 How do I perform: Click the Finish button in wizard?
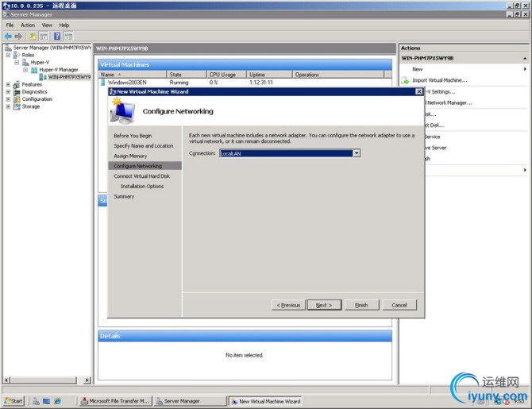(x=361, y=305)
